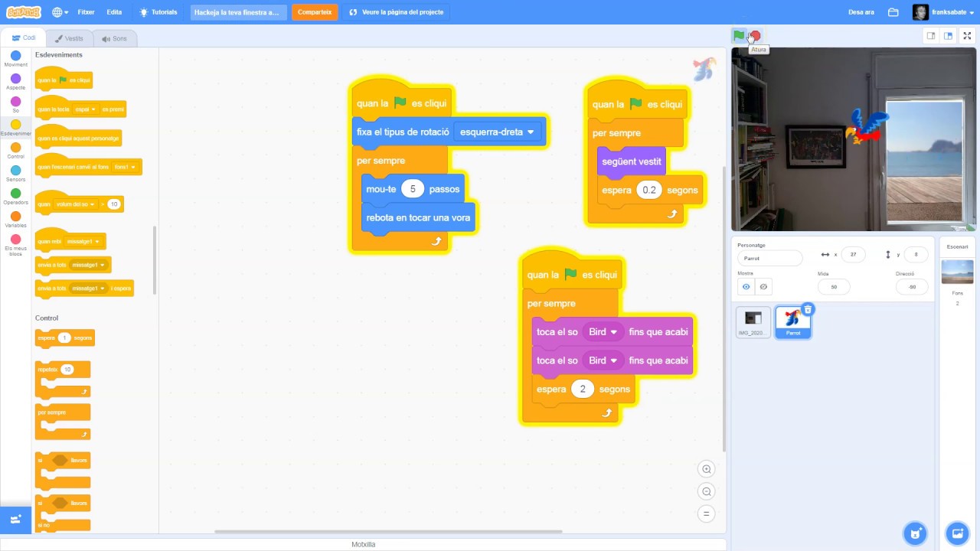Select the Esdeveniments block category
980x551 pixels.
click(x=15, y=128)
